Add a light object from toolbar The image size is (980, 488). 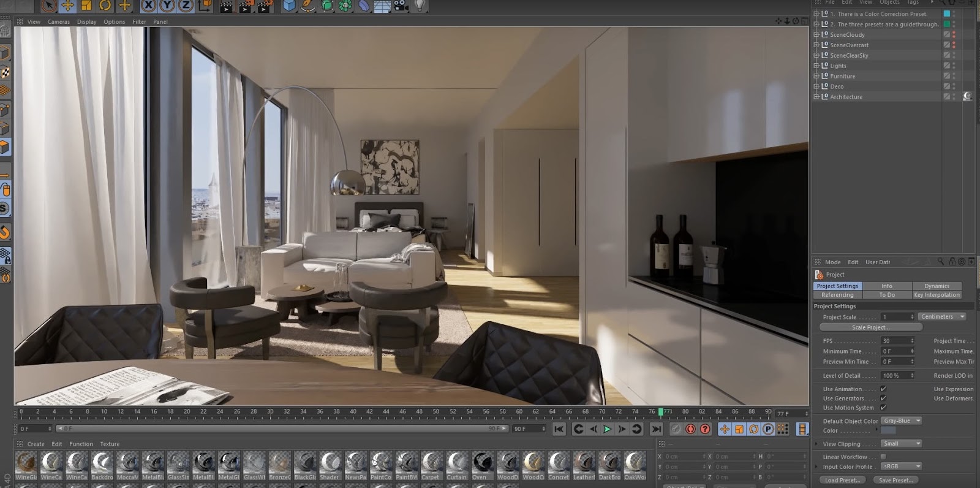coord(420,6)
